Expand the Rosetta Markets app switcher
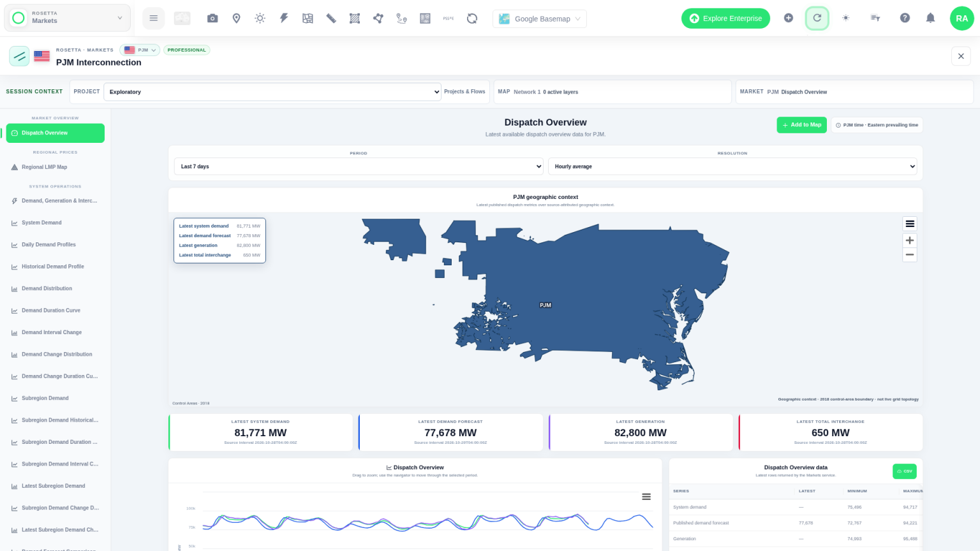 (68, 18)
